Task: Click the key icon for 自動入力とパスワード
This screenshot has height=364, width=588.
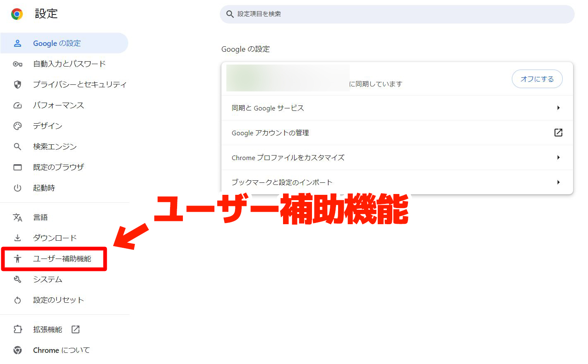Action: click(17, 64)
